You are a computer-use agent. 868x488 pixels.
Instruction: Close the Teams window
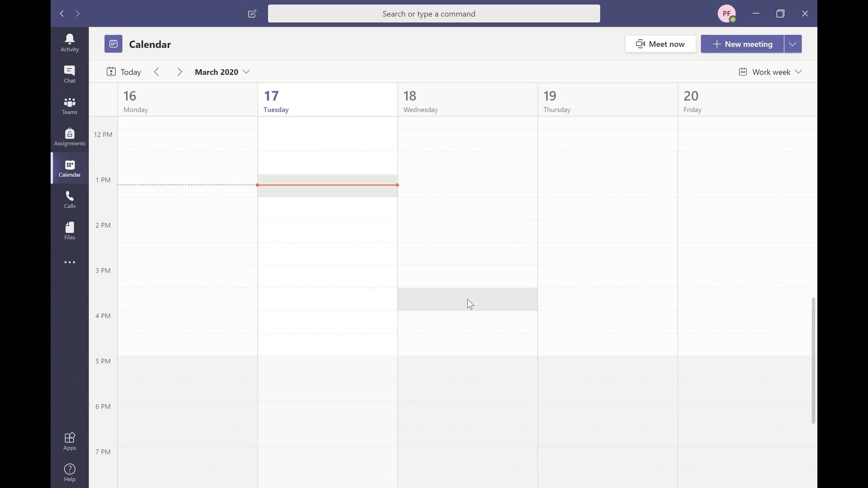[x=805, y=14]
